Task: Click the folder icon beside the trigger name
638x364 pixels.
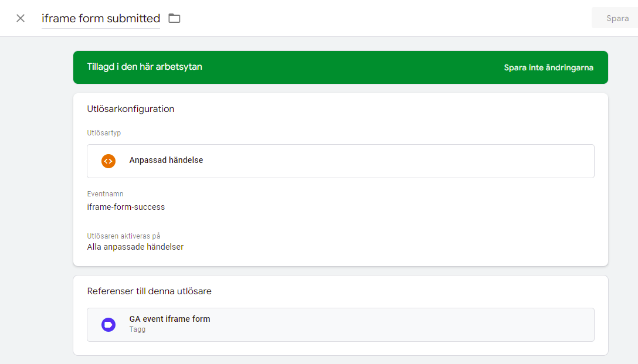Action: pos(174,18)
